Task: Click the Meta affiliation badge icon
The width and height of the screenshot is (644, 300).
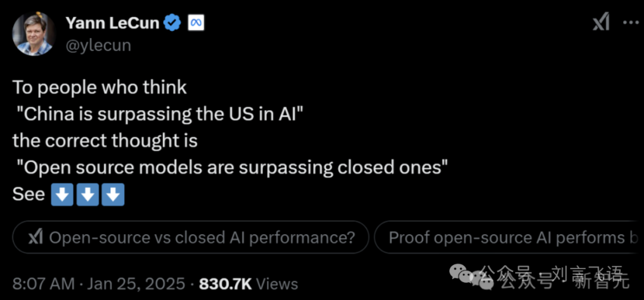Action: (196, 24)
